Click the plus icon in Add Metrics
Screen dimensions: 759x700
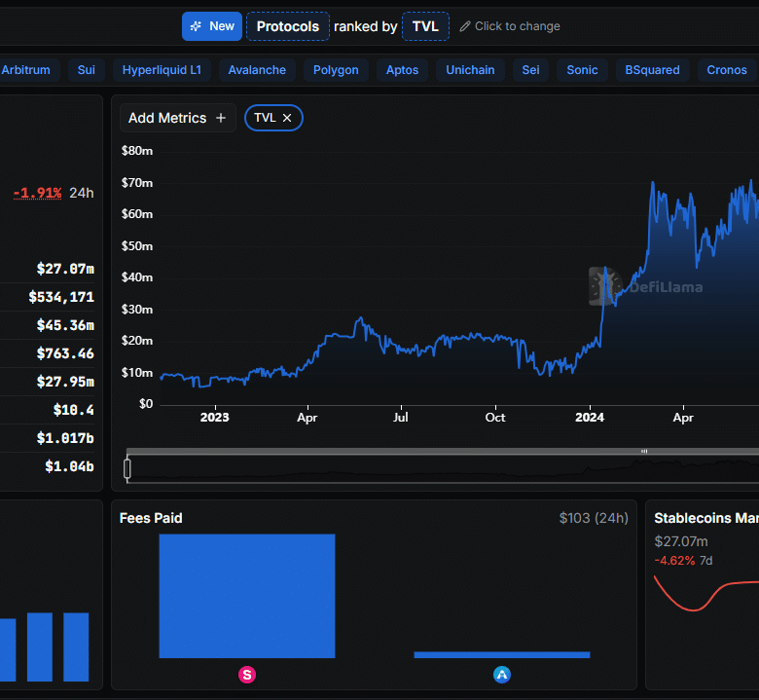221,118
